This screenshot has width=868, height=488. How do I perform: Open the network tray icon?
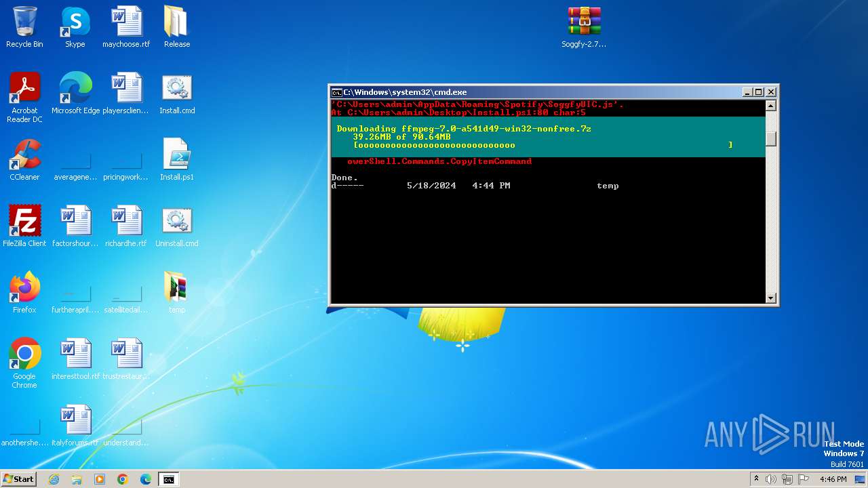pos(787,479)
